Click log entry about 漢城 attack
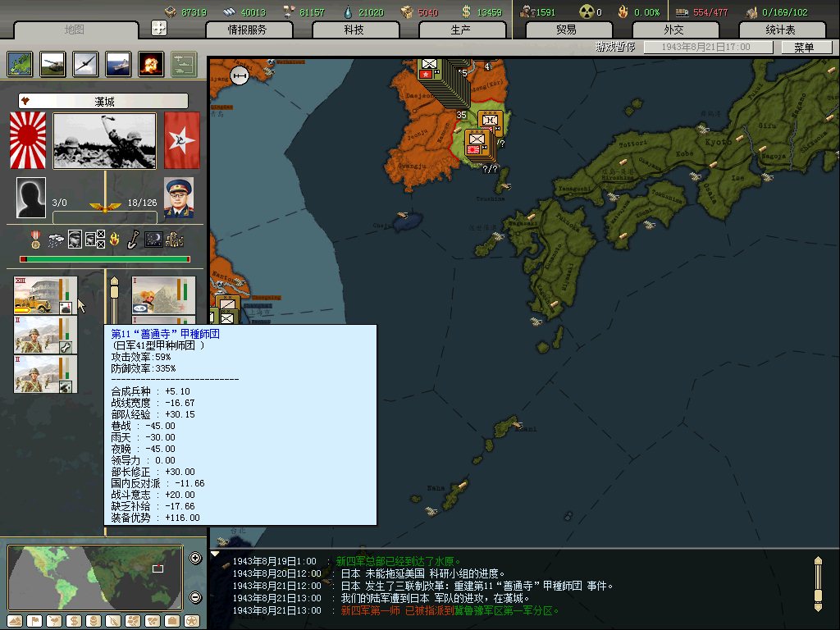 tap(436, 598)
